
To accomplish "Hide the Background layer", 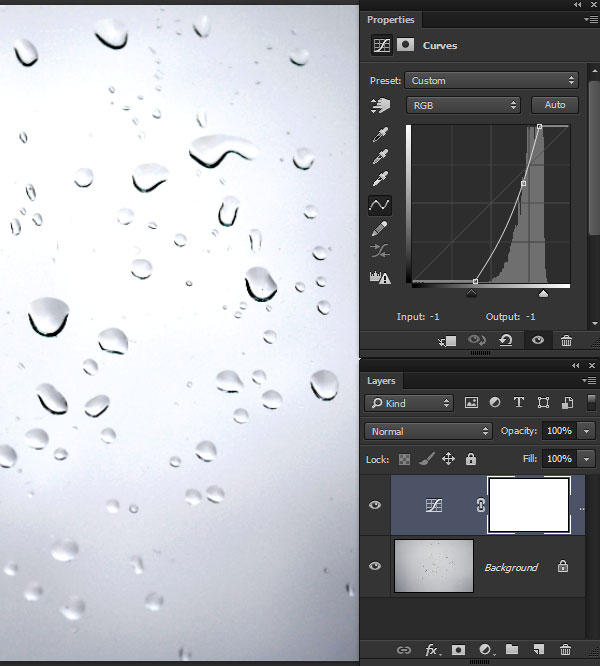I will pos(375,566).
